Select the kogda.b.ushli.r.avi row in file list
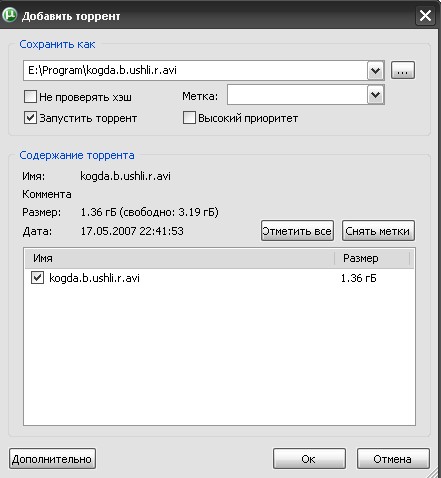This screenshot has height=478, width=441. [x=219, y=278]
